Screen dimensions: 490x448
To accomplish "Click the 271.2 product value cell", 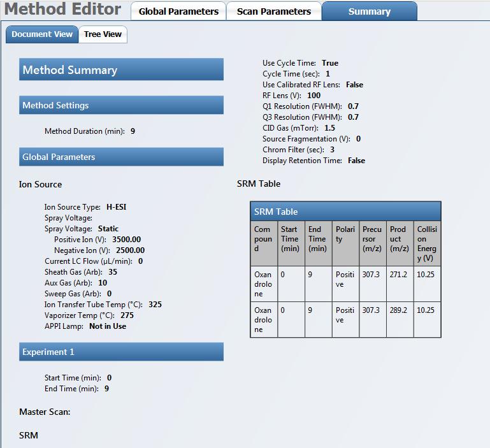I will tap(399, 274).
